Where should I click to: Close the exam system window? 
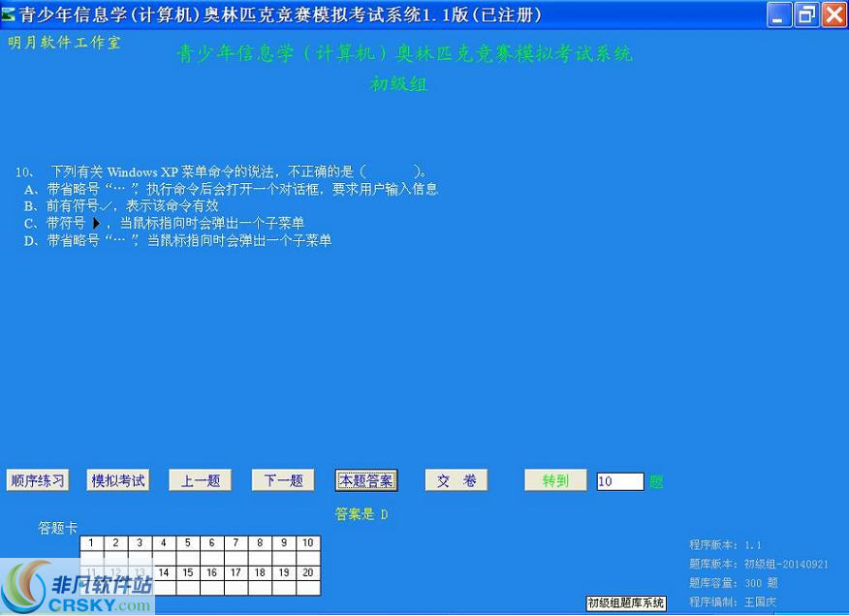click(x=833, y=15)
